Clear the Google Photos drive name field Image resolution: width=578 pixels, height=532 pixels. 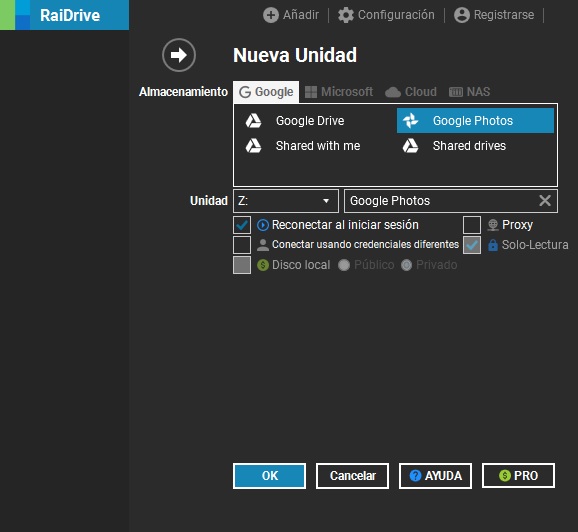coord(545,201)
